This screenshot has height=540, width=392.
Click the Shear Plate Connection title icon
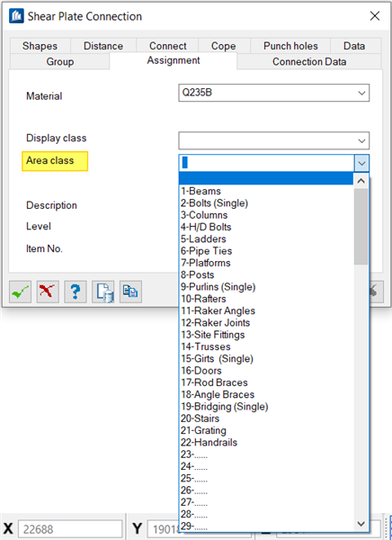pos(16,16)
